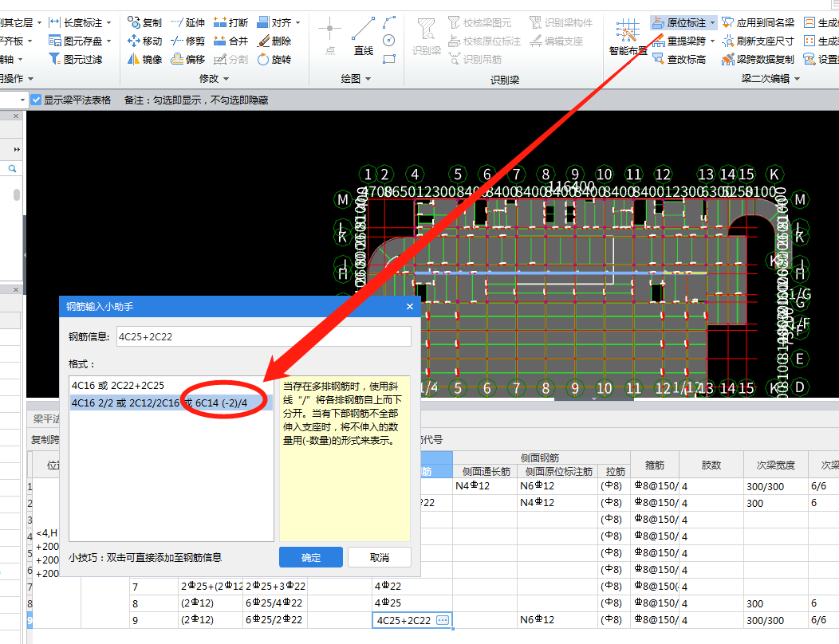Choose the 直线 line drawing tool

pos(364,36)
